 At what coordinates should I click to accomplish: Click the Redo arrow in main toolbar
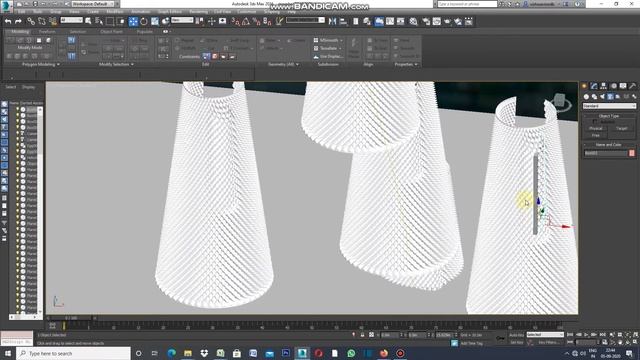pyautogui.click(x=18, y=21)
